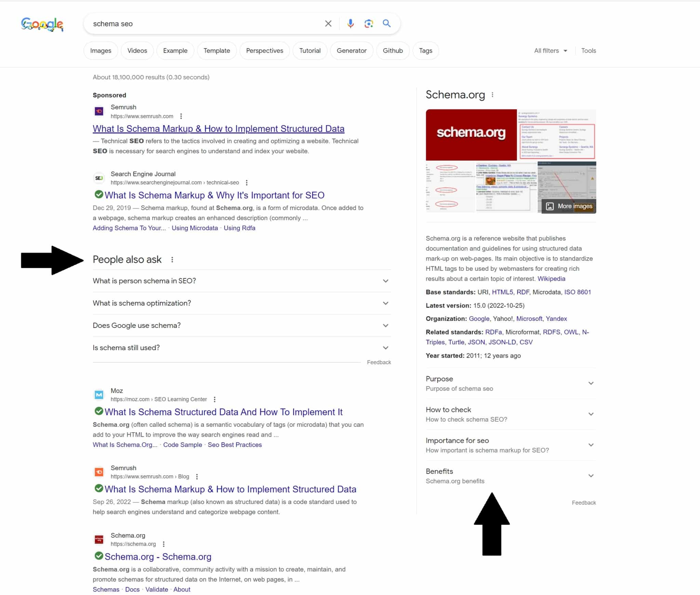Expand the How to check section
Screen dimensions: 700x595
click(x=511, y=414)
